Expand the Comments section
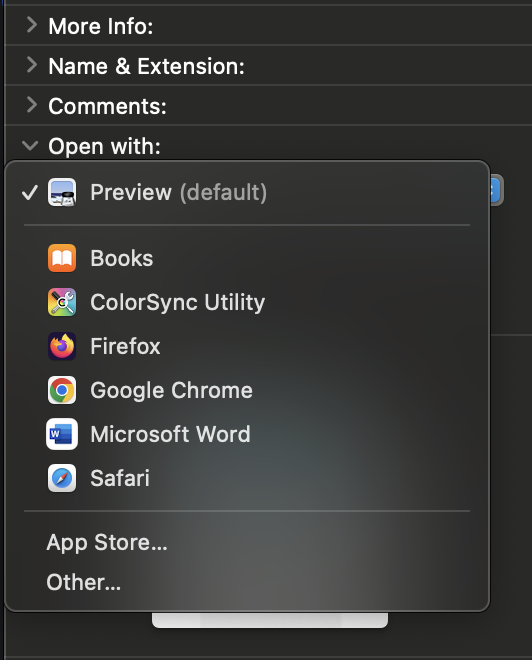This screenshot has width=532, height=660. [32, 105]
